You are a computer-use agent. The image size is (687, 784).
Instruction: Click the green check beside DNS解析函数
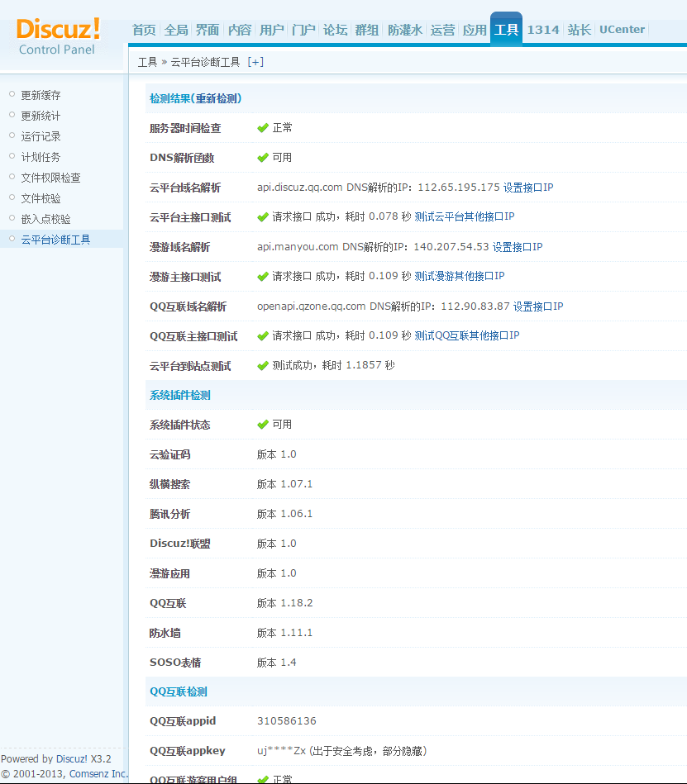(x=263, y=158)
